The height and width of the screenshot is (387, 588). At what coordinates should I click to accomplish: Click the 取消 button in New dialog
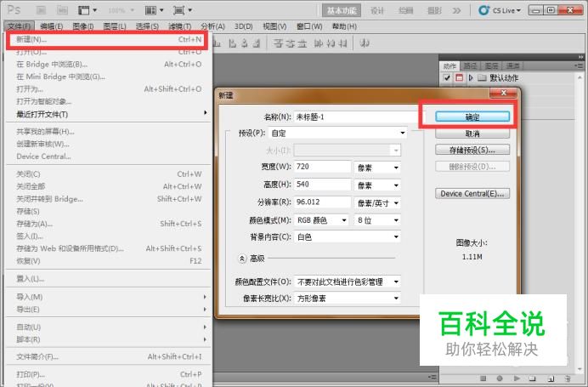coord(472,134)
